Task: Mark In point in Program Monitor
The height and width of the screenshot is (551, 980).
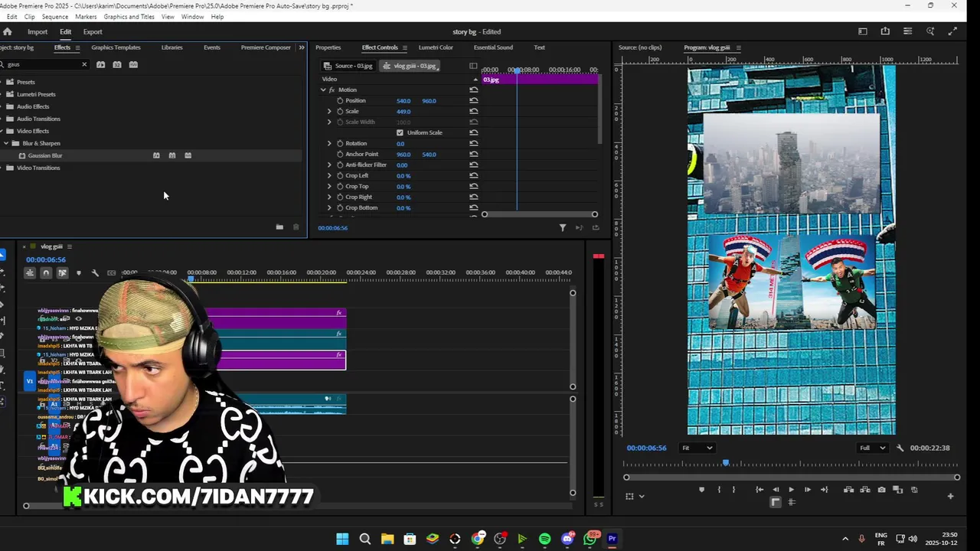Action: [x=718, y=490]
